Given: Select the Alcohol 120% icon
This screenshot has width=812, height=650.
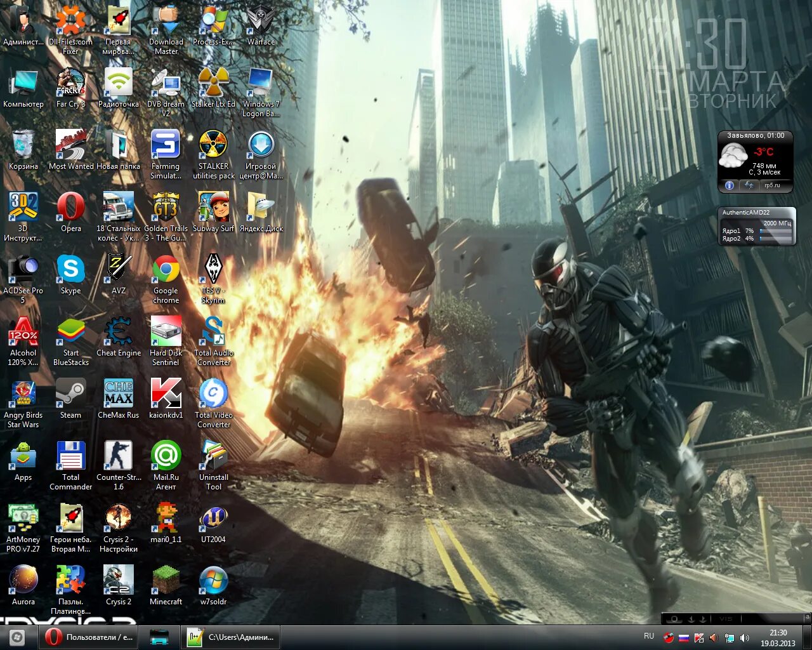Looking at the screenshot, I should 23,340.
